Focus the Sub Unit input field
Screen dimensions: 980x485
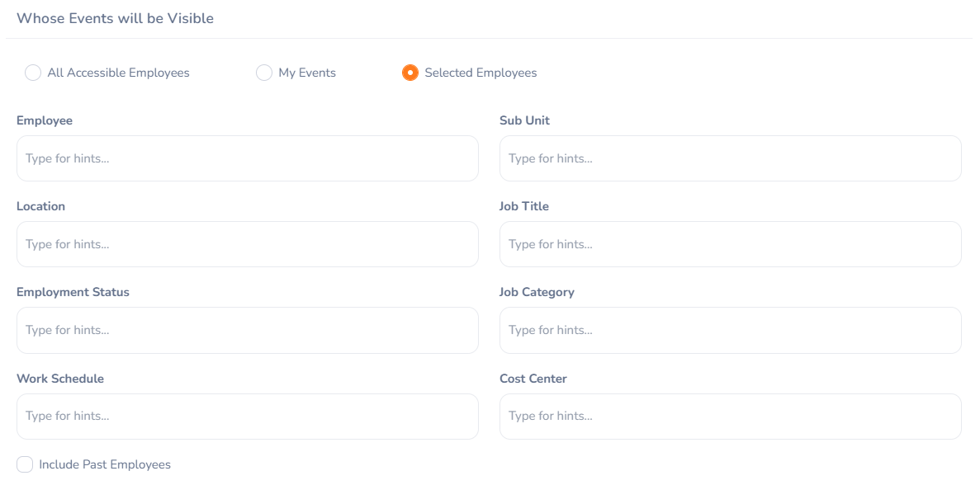(x=730, y=158)
